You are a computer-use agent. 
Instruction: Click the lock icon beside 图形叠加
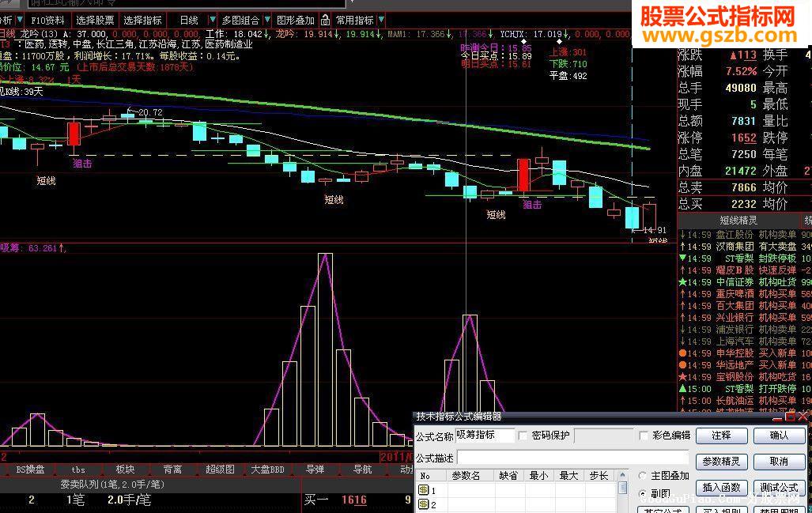pos(325,20)
